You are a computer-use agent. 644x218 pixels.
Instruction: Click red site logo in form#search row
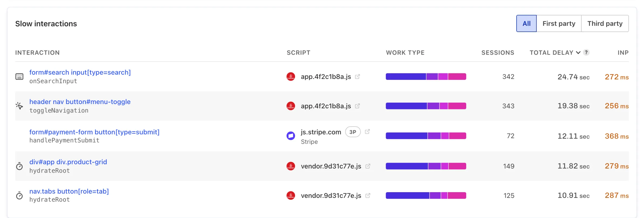point(291,77)
